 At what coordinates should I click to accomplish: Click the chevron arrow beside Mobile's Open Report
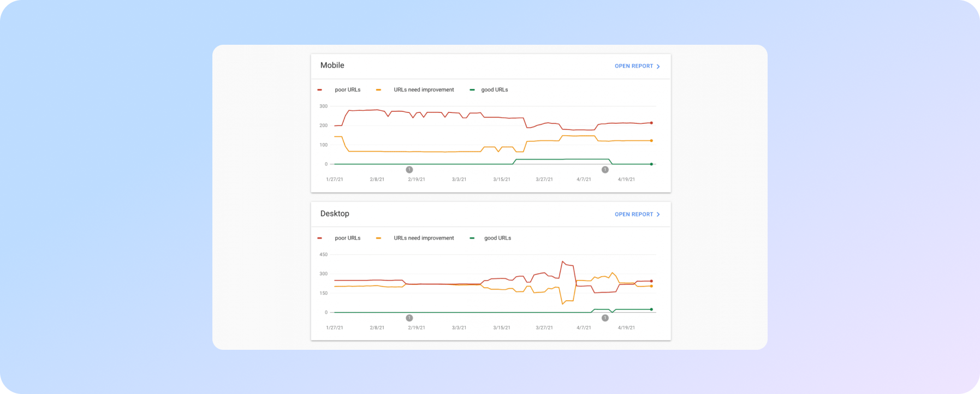pos(658,67)
